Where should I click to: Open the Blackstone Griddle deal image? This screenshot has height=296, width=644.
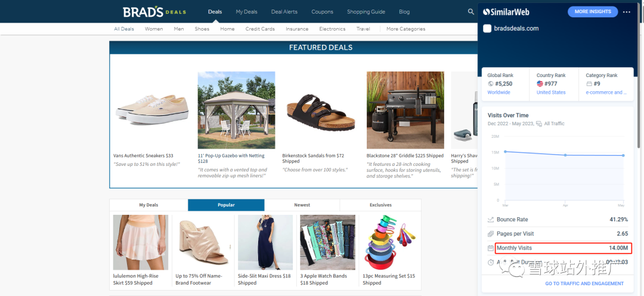click(405, 110)
